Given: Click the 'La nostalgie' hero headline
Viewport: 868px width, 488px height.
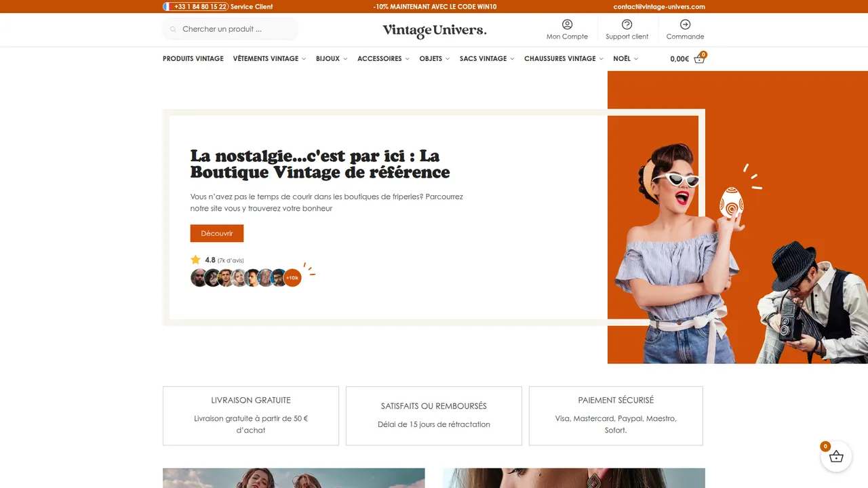Looking at the screenshot, I should [x=320, y=164].
